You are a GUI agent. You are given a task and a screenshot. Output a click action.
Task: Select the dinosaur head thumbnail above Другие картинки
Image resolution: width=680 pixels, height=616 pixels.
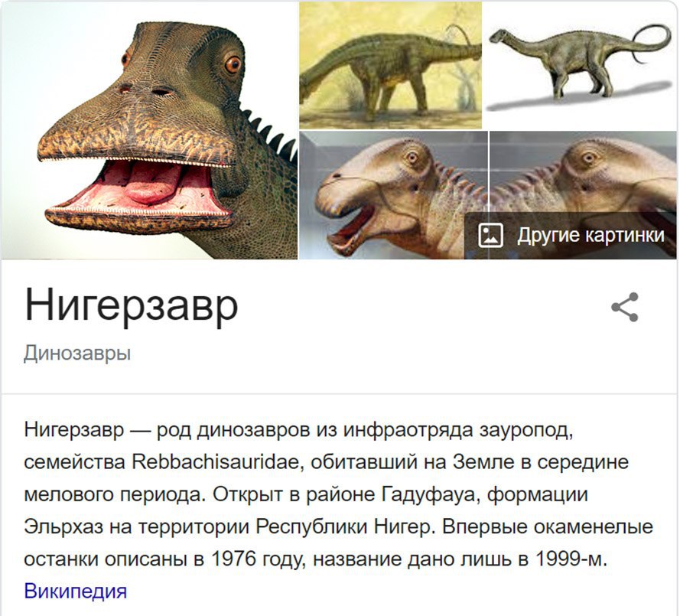click(x=584, y=171)
